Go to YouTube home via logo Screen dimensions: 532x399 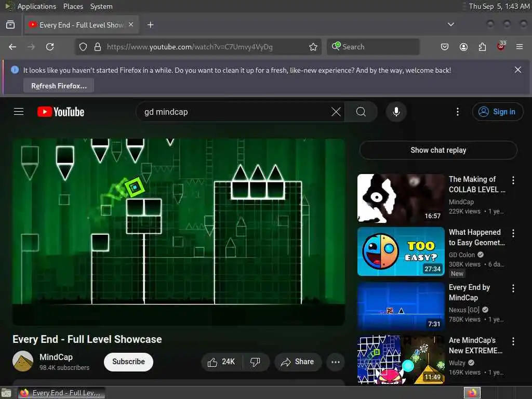(61, 112)
